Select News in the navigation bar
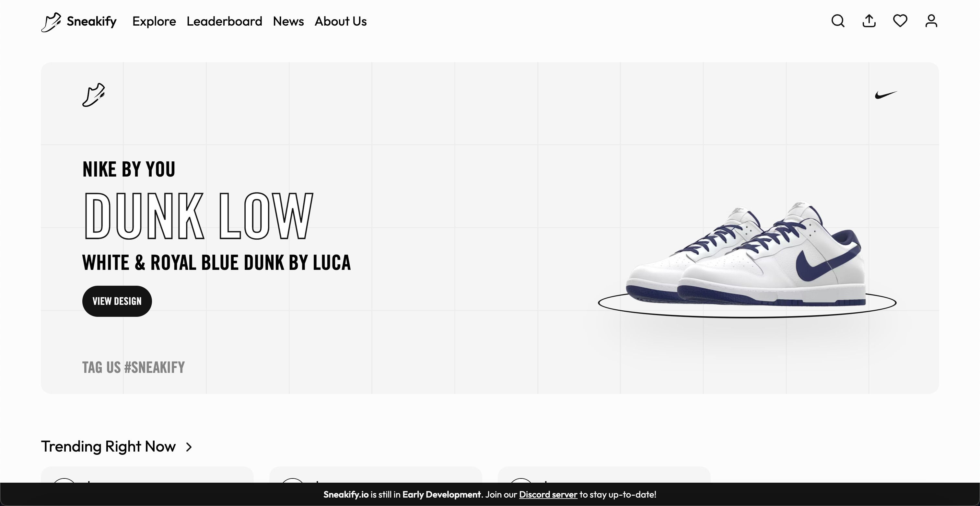The height and width of the screenshot is (506, 980). click(x=288, y=21)
